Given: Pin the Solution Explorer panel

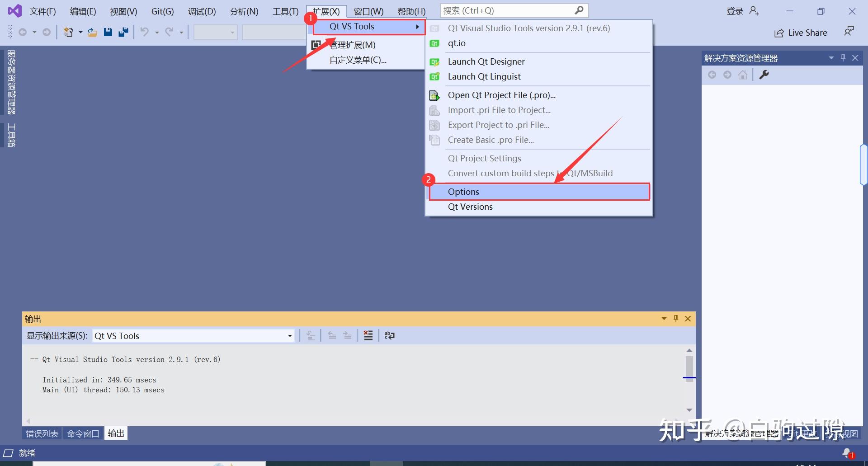Looking at the screenshot, I should 843,57.
